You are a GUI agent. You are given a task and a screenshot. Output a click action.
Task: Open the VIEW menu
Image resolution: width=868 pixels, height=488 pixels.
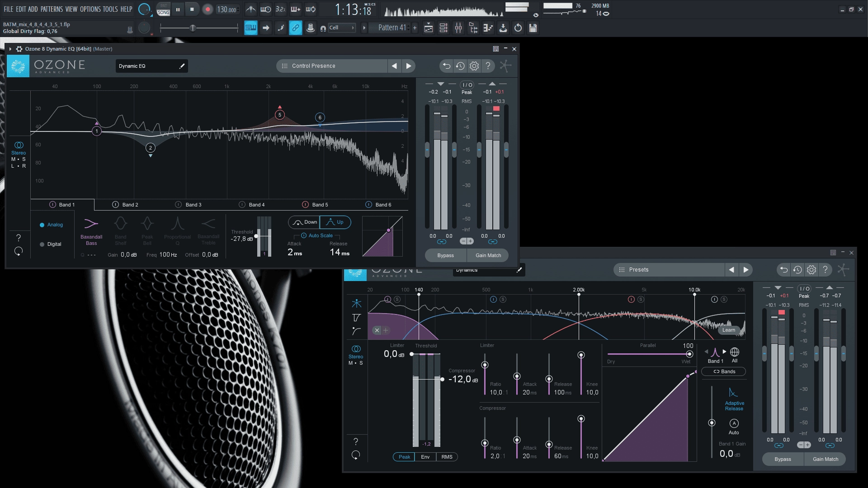click(x=71, y=9)
